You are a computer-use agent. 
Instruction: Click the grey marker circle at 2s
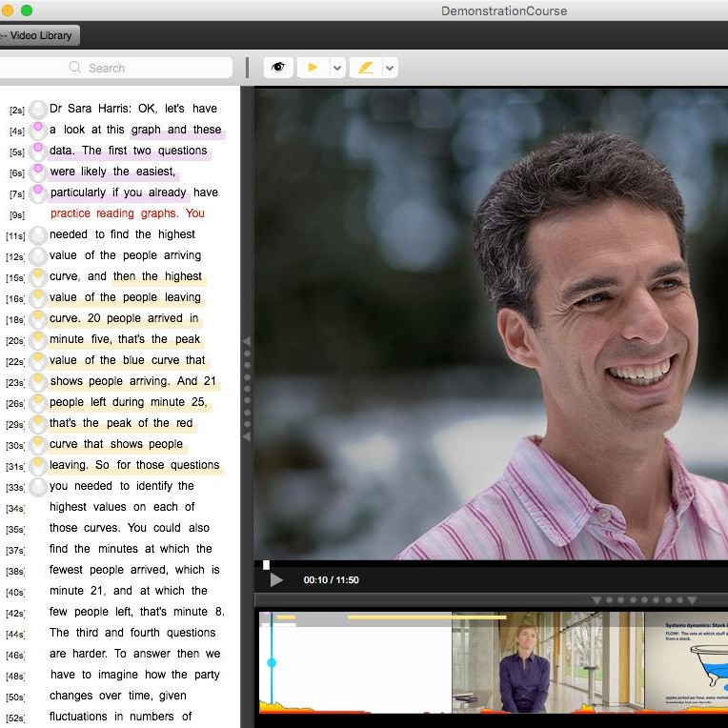[38, 109]
